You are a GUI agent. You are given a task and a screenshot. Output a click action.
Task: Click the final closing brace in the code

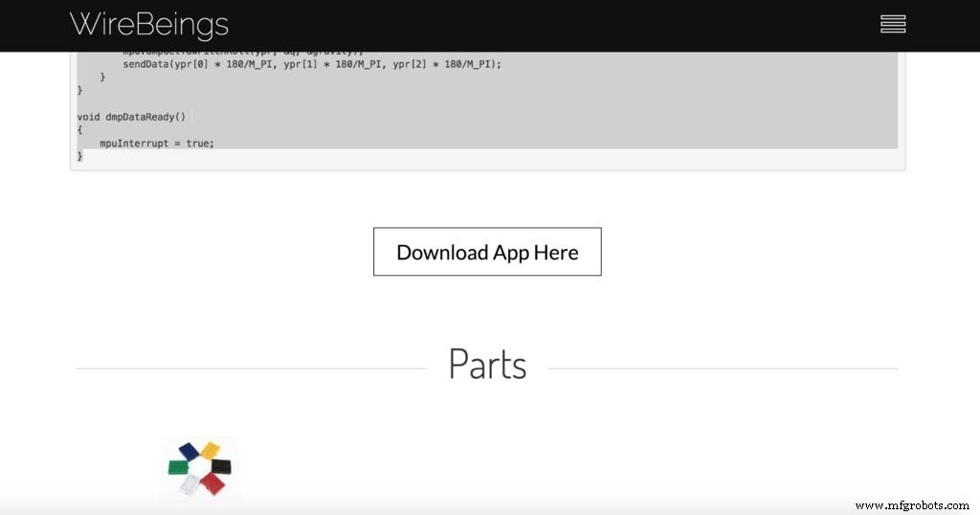click(80, 155)
